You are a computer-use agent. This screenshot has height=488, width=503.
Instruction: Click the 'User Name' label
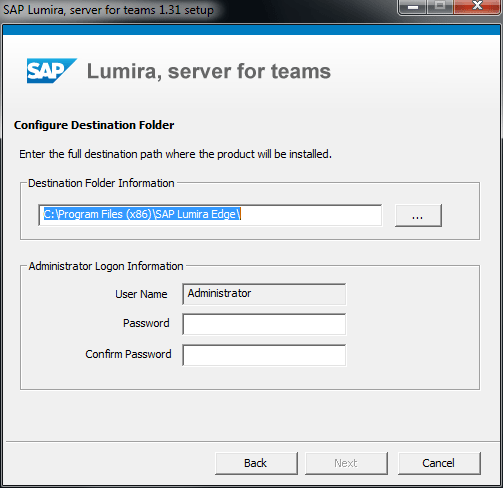[141, 294]
